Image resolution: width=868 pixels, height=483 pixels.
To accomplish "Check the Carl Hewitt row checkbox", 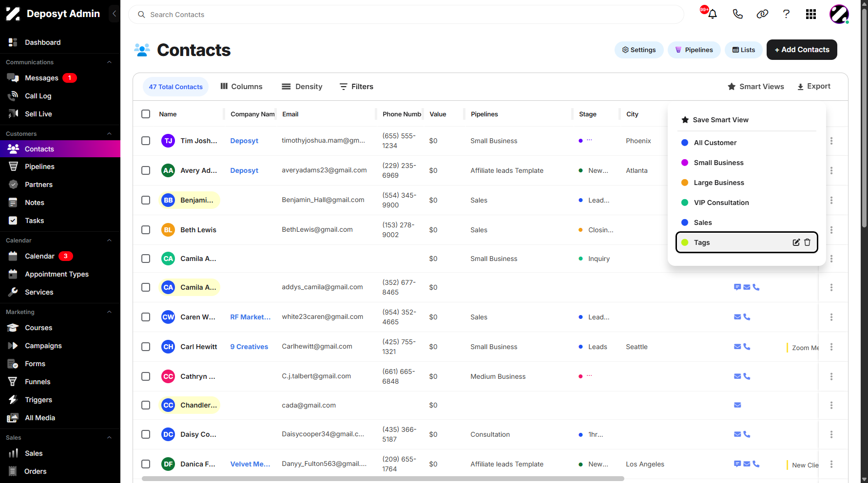I will pyautogui.click(x=146, y=347).
